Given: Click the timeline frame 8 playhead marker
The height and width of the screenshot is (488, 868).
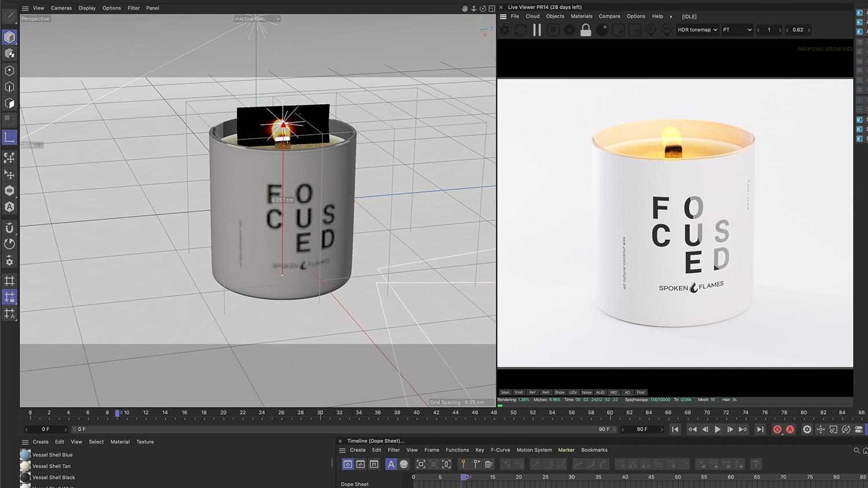Looking at the screenshot, I should tap(117, 413).
